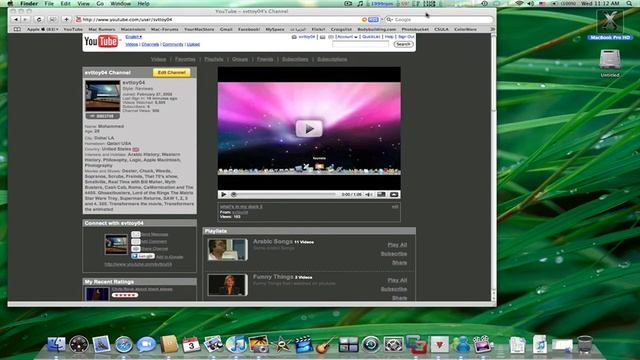The height and width of the screenshot is (360, 640).
Task: Open Finder from the Dock
Action: click(56, 345)
